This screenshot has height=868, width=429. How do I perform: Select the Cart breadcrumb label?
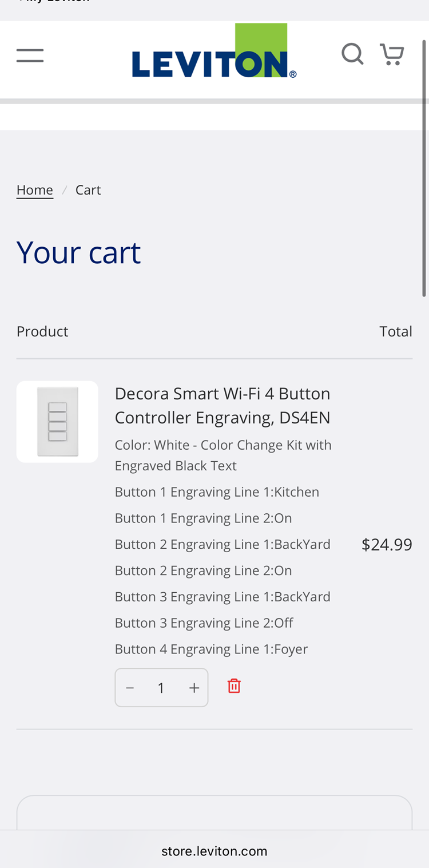(88, 189)
